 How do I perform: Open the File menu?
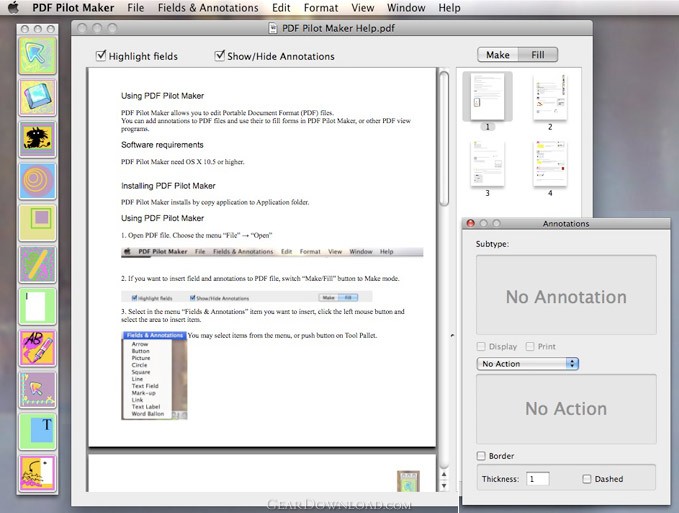click(x=136, y=8)
